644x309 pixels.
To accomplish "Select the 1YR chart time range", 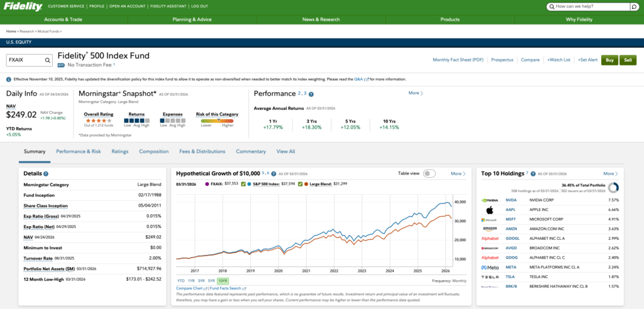I will click(x=191, y=281).
